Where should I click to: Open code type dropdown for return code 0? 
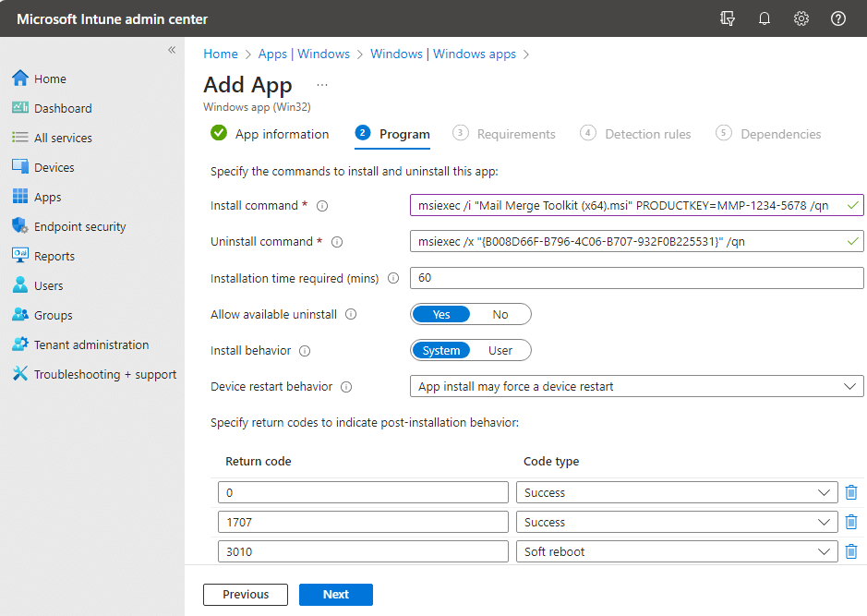click(677, 492)
